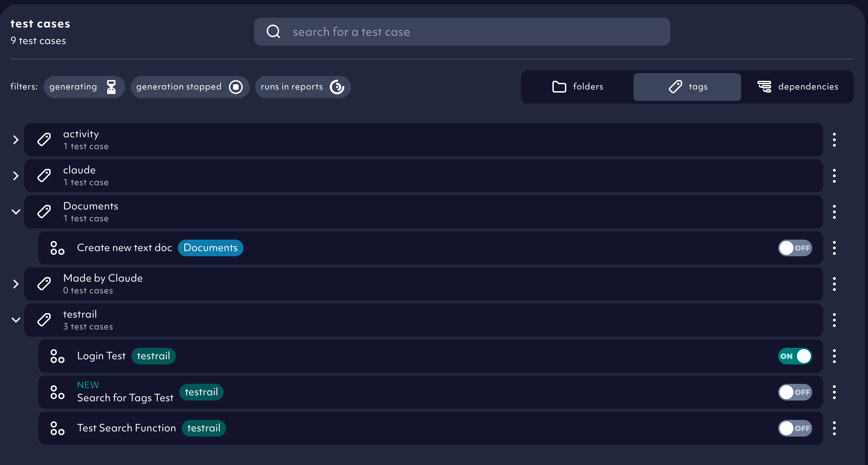Open the three-dot menu for 'Search for Tags Test'

click(x=834, y=392)
